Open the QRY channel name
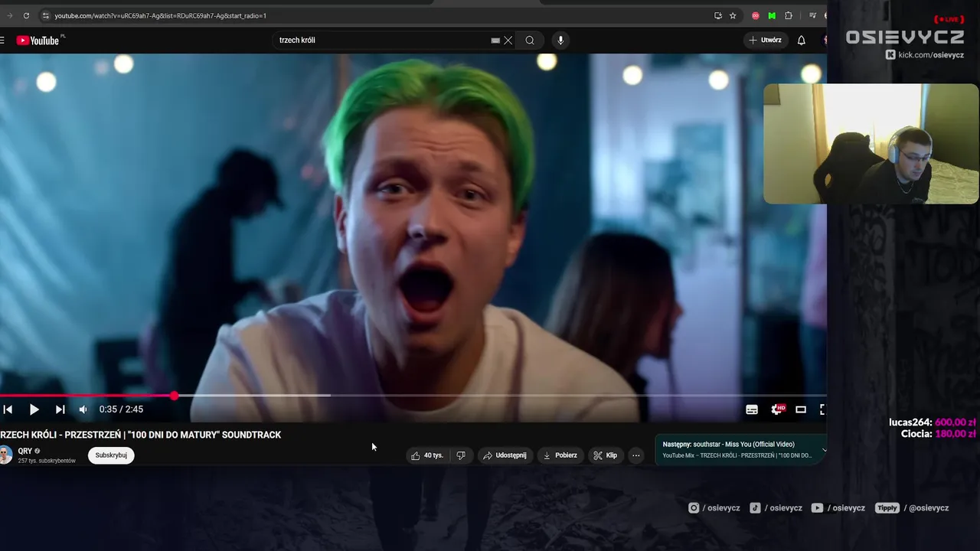This screenshot has height=551, width=980. (x=25, y=452)
